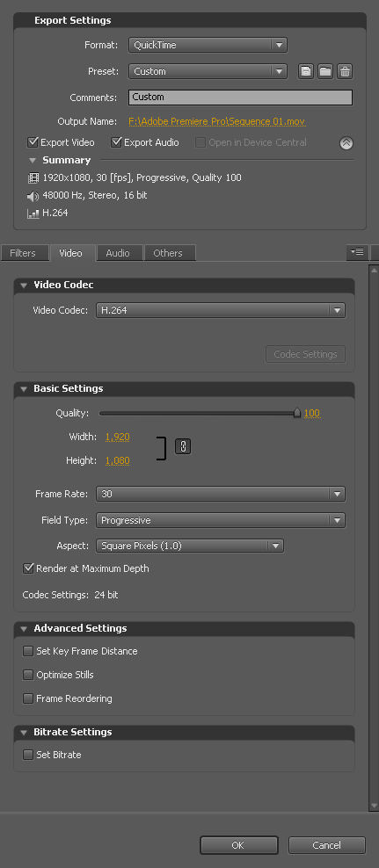
Task: Collapse the Advanced Settings section
Action: click(x=24, y=629)
